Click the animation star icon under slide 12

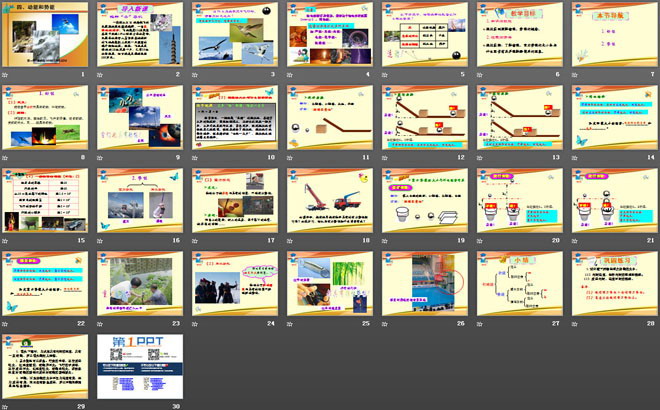[385, 157]
